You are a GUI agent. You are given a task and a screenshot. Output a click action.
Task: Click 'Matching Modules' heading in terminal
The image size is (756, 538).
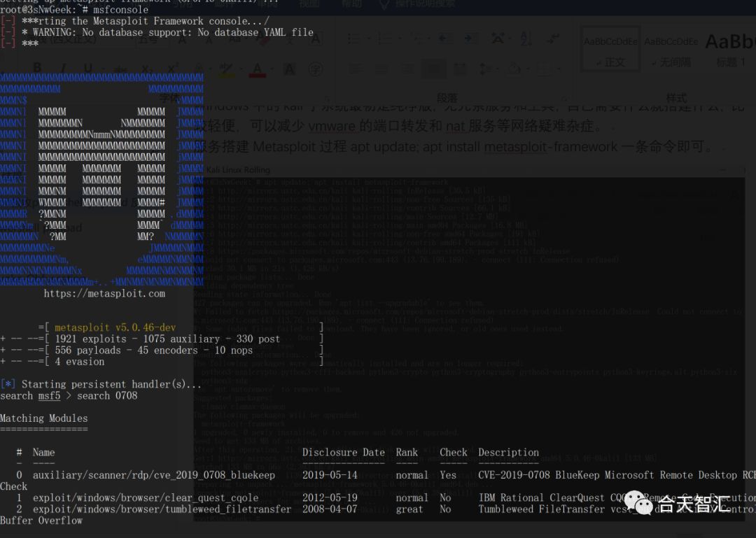coord(44,418)
